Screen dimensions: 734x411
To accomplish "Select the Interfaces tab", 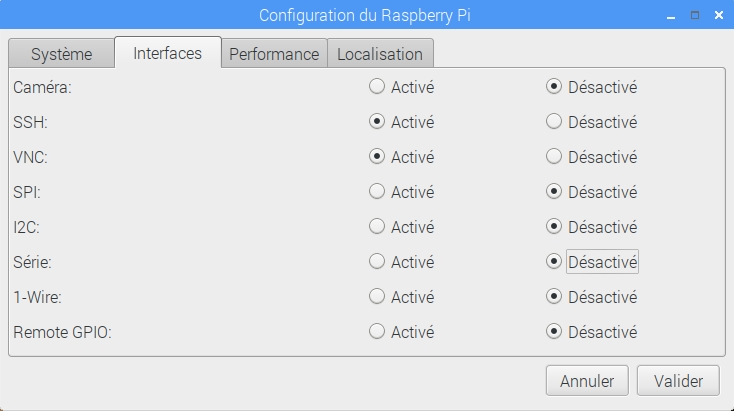I will (x=168, y=53).
